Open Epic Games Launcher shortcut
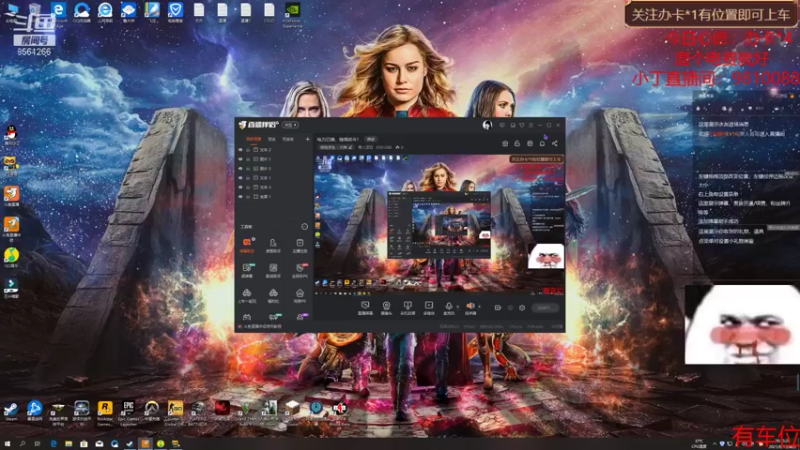 pyautogui.click(x=129, y=412)
